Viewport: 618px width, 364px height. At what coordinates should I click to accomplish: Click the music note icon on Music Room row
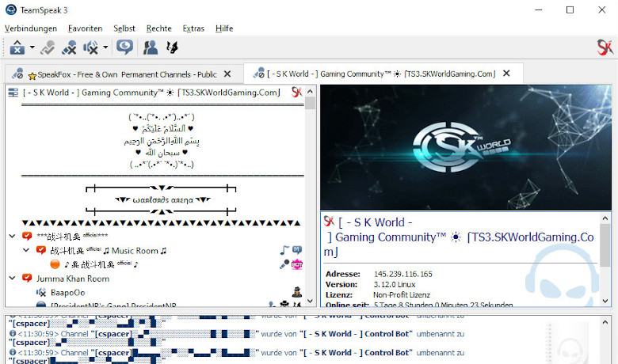pyautogui.click(x=284, y=250)
